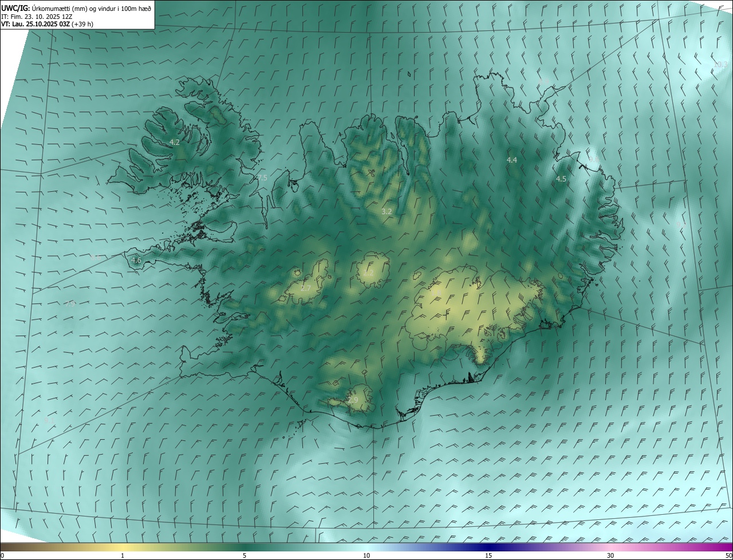733x560 pixels.
Task: Click the 4.6 value on the western peninsula
Action: tap(136, 261)
